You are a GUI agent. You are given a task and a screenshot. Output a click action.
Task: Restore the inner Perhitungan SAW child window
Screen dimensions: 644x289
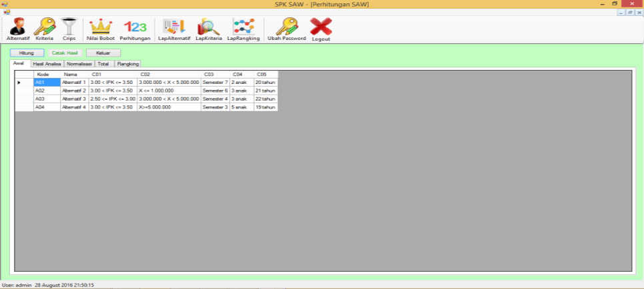[x=631, y=13]
